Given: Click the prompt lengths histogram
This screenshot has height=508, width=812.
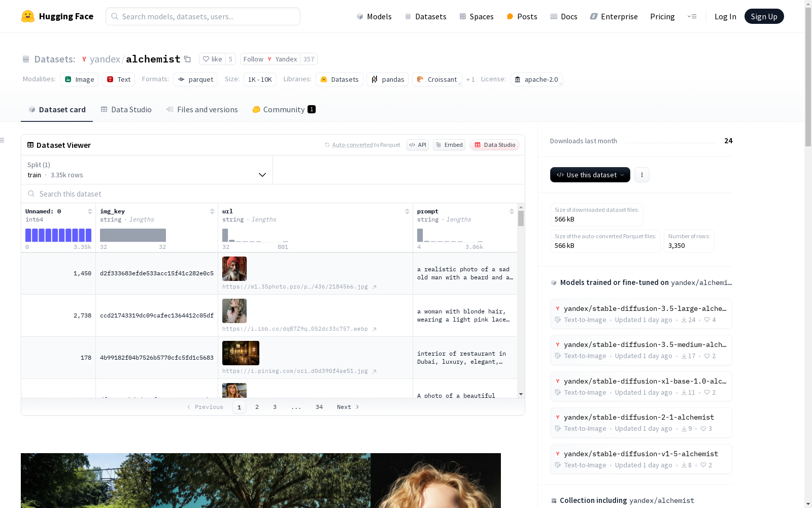Looking at the screenshot, I should tap(450, 235).
